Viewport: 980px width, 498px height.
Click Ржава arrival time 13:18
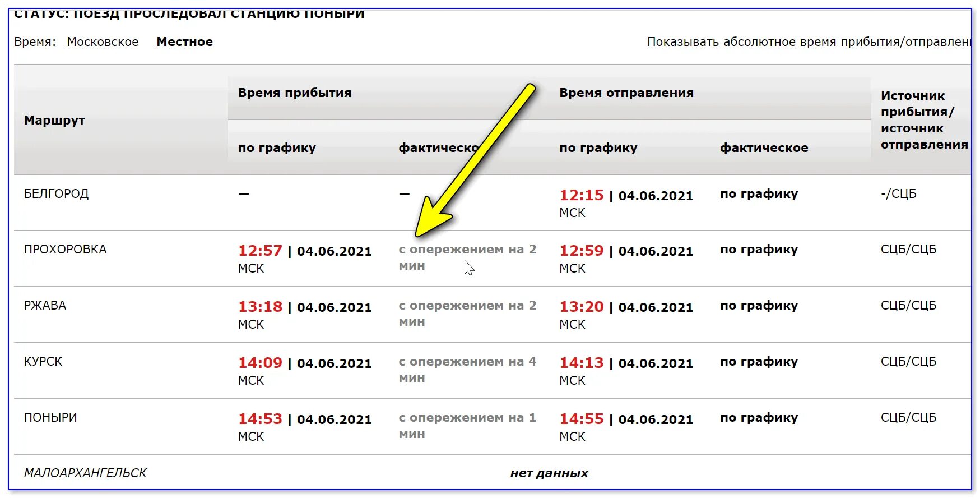(260, 307)
